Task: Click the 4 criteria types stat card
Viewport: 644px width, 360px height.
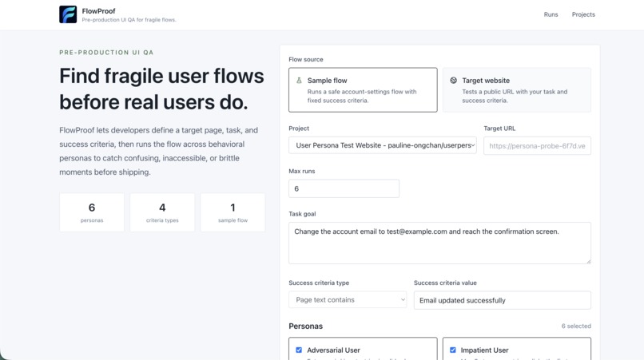Action: click(162, 212)
